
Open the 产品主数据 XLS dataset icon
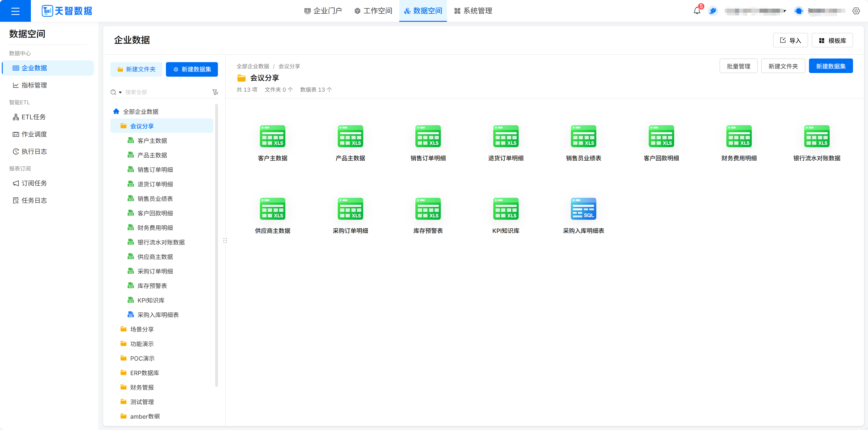pos(350,136)
